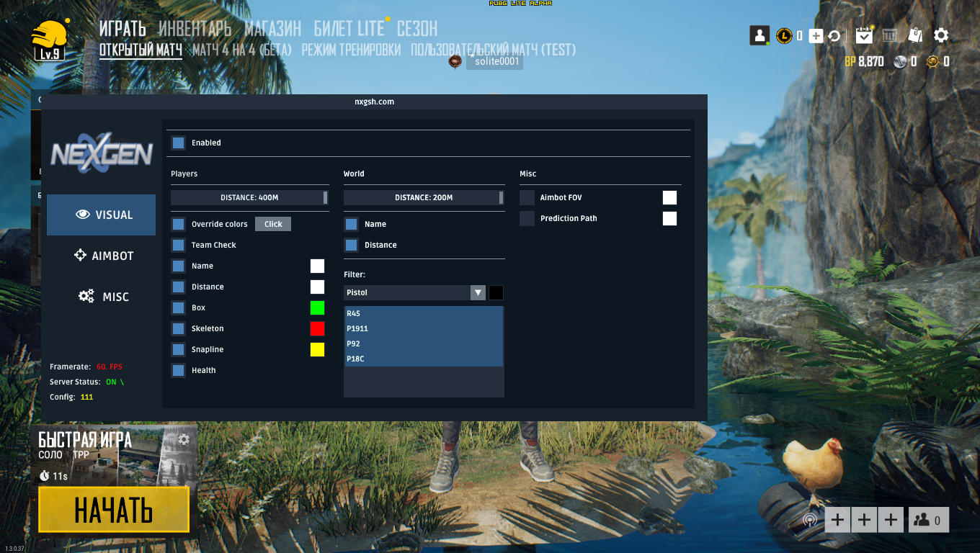Toggle the Box checkbox

click(178, 307)
